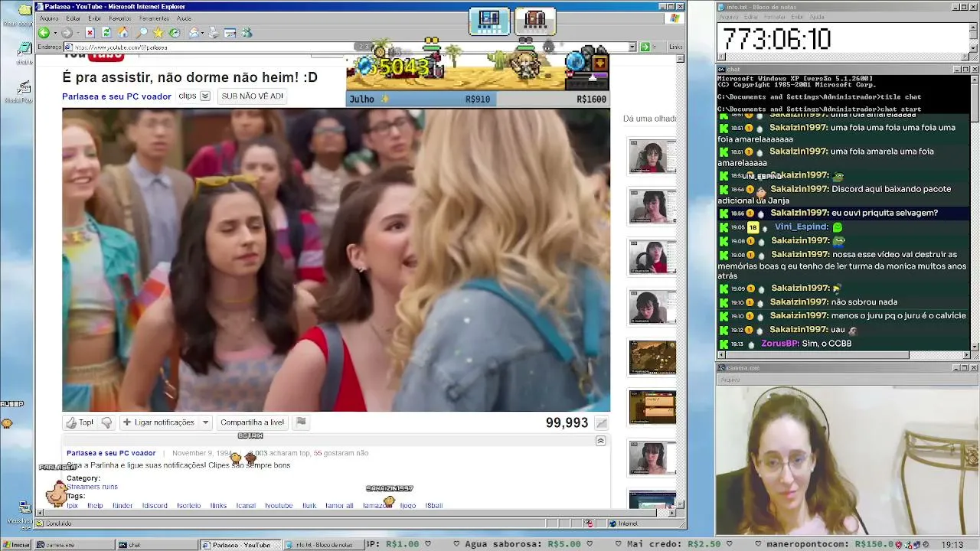Open video statistics icon beside 99,993 views

[x=602, y=423]
